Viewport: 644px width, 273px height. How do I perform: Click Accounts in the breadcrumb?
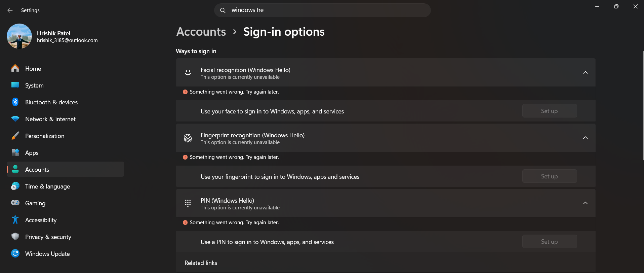coord(201,32)
